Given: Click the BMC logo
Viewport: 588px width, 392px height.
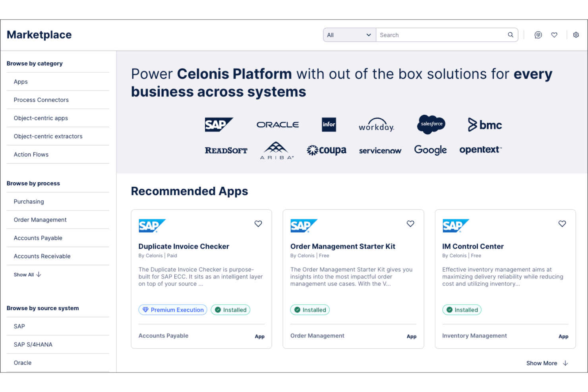Looking at the screenshot, I should [x=485, y=125].
